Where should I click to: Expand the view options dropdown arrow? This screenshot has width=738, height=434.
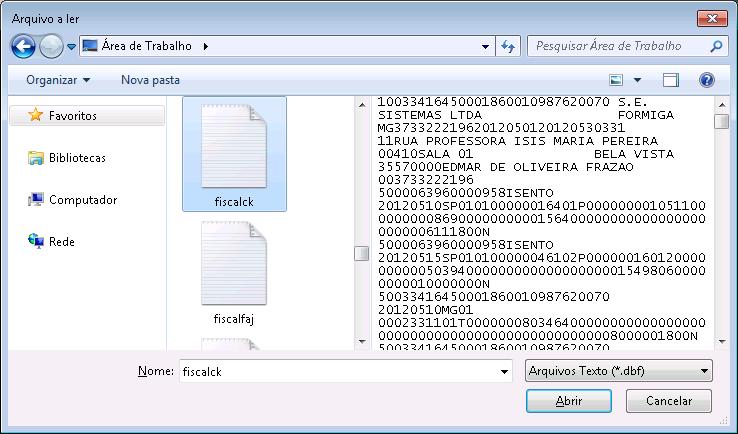pyautogui.click(x=637, y=80)
